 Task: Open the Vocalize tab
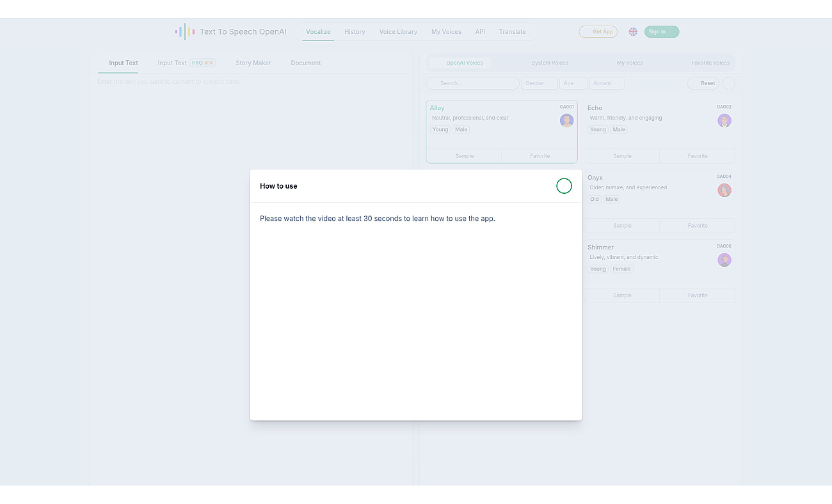click(318, 32)
